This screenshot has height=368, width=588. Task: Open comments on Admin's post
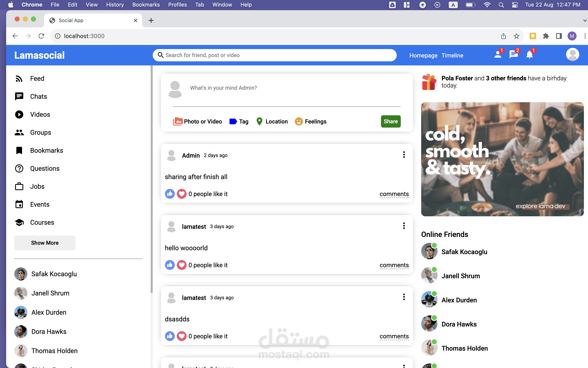pos(394,194)
